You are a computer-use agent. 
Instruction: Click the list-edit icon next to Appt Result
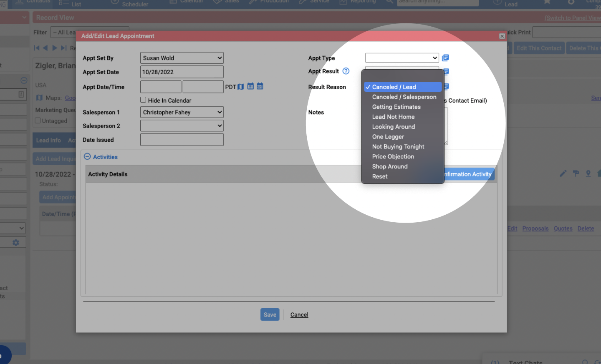(446, 71)
